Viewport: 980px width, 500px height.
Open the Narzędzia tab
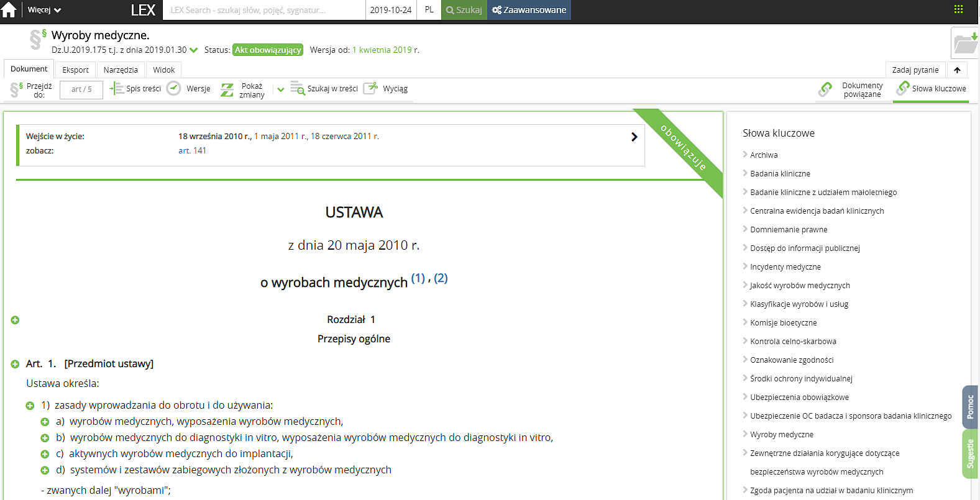[x=121, y=70]
